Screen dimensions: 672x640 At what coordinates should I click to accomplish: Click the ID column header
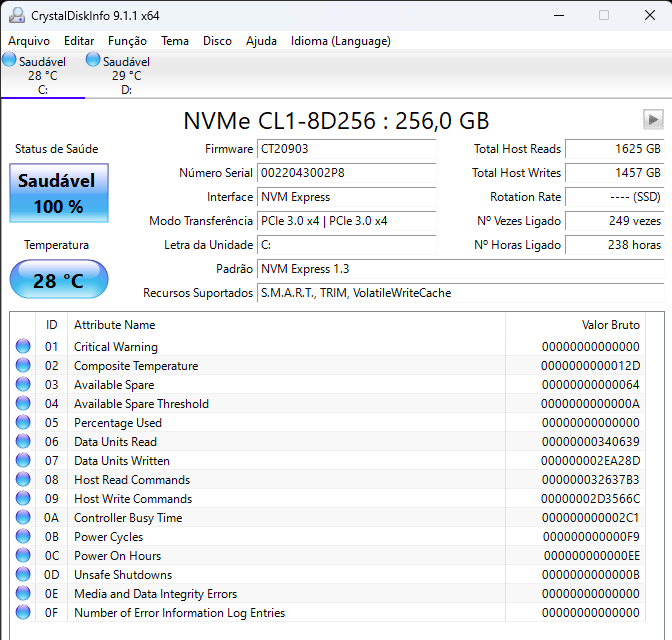[x=51, y=325]
